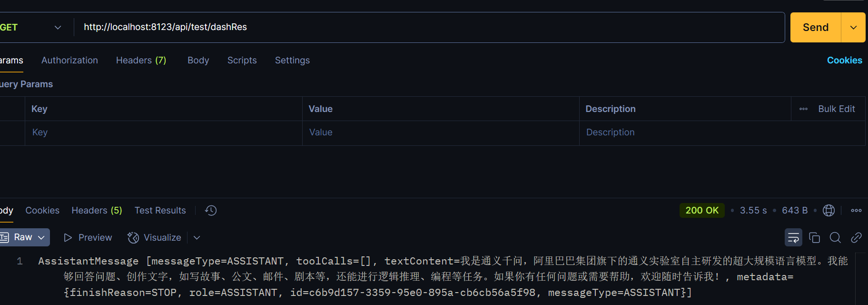The image size is (868, 305).
Task: Click the request URL field
Action: 429,27
